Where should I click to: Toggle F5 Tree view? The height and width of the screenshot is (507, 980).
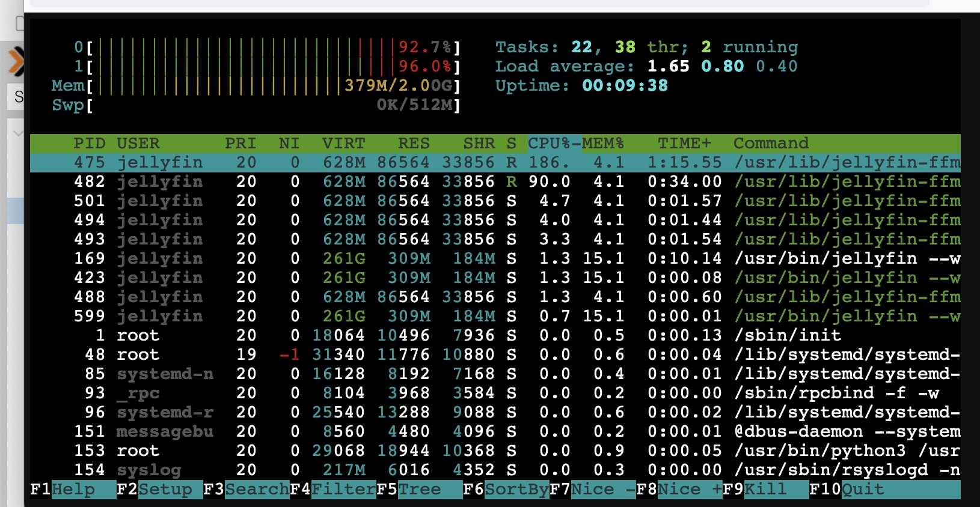(x=419, y=490)
